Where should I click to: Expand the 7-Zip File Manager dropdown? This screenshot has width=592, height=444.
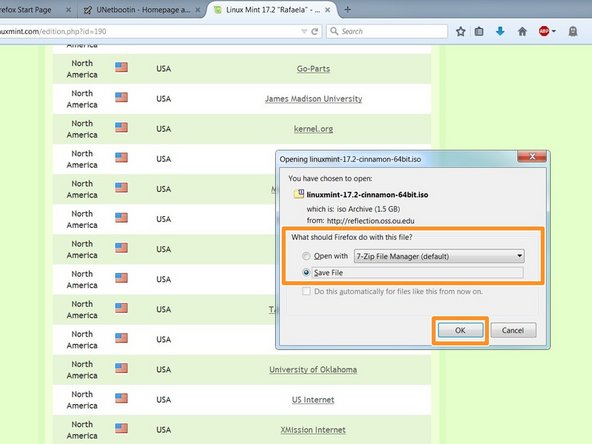pos(439,256)
